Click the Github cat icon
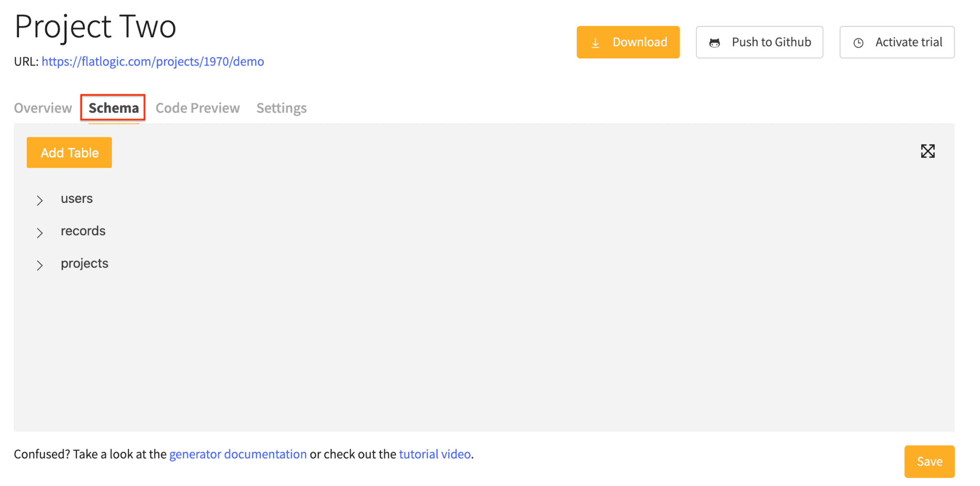The width and height of the screenshot is (980, 486). pyautogui.click(x=714, y=43)
